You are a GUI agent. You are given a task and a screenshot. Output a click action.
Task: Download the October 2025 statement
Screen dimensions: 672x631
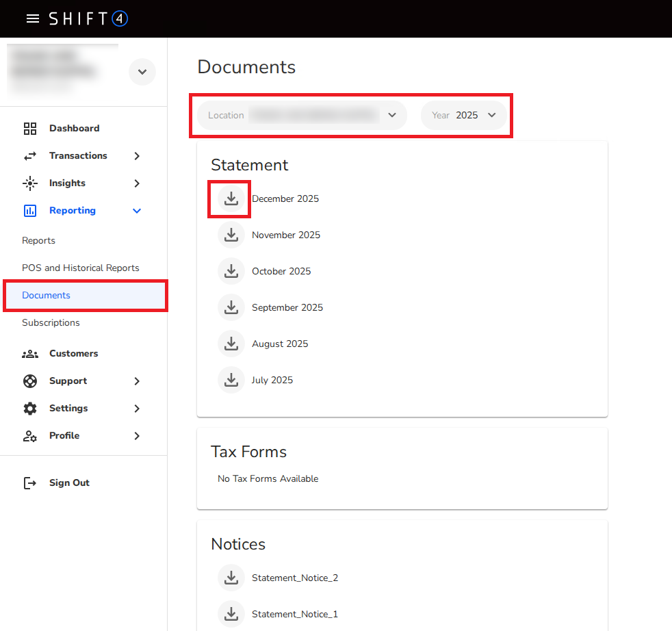click(231, 271)
